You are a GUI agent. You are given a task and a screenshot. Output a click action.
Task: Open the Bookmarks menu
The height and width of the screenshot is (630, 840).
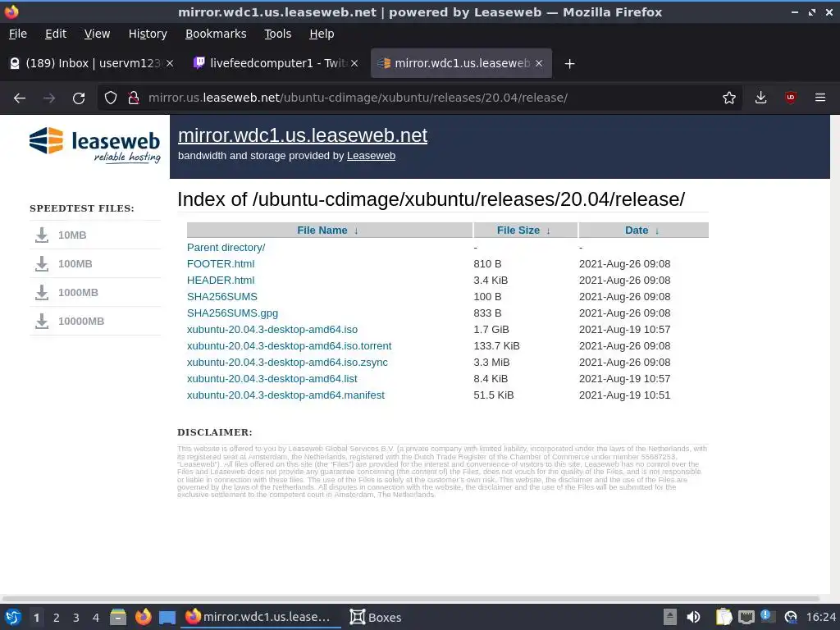click(x=216, y=34)
